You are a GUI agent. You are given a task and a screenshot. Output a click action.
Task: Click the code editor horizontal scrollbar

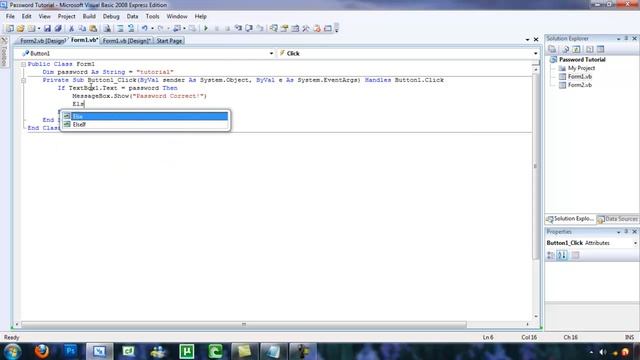(x=244, y=324)
